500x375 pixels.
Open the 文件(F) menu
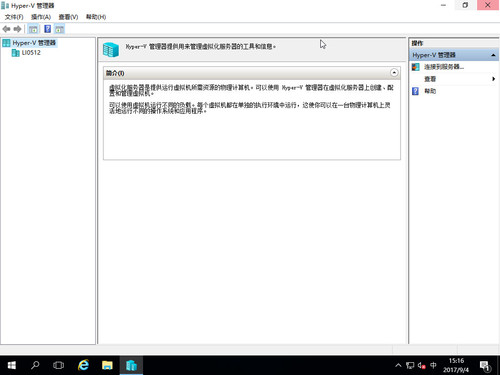[x=14, y=17]
